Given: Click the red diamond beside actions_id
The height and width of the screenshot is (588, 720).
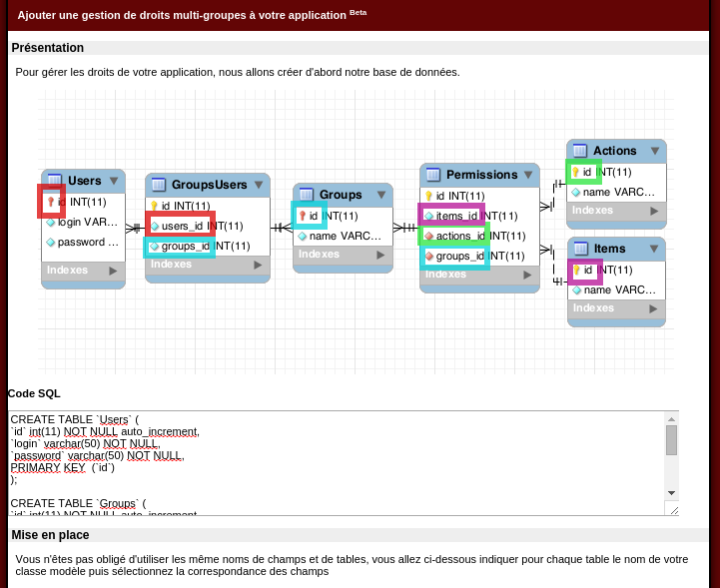Looking at the screenshot, I should coord(428,236).
